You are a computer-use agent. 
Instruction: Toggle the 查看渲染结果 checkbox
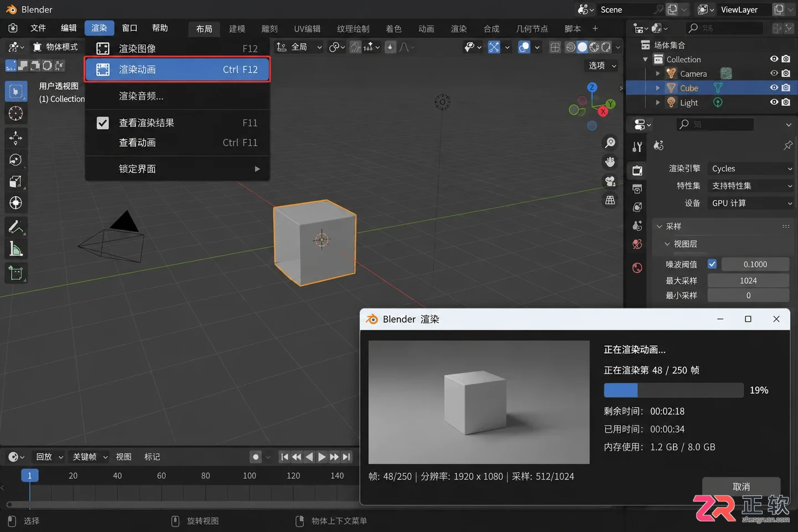[103, 122]
